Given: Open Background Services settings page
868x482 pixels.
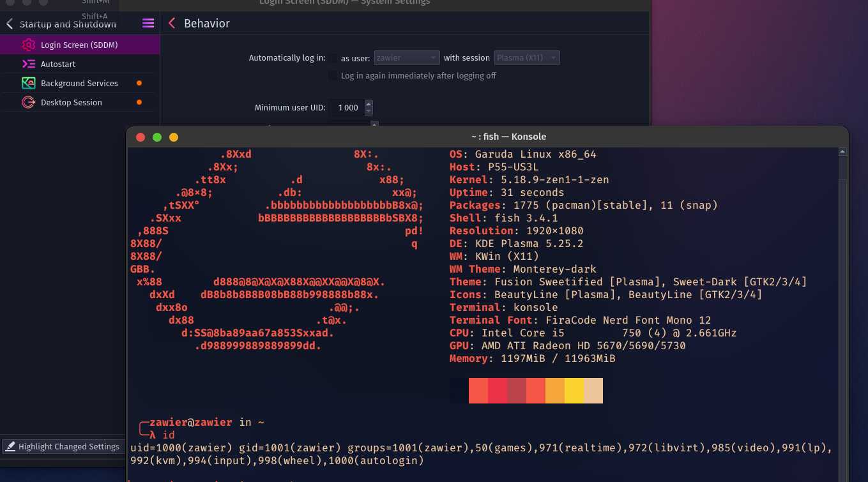Looking at the screenshot, I should 80,83.
